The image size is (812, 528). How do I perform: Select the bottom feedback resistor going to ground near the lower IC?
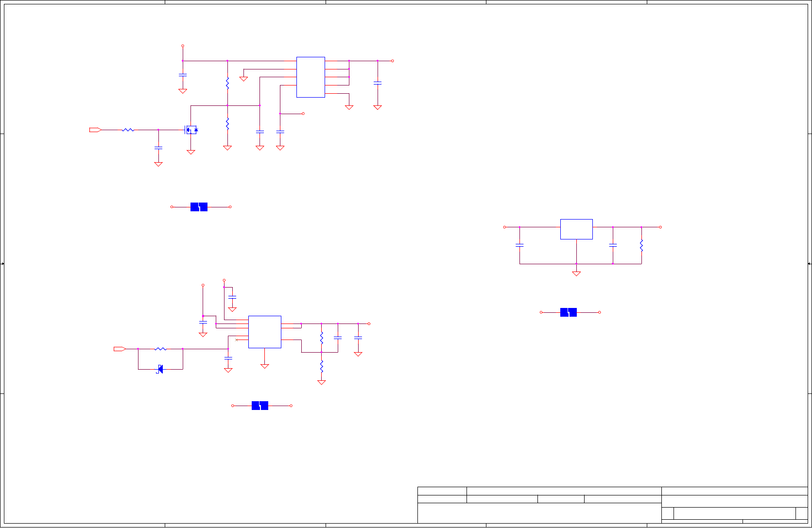pos(321,367)
